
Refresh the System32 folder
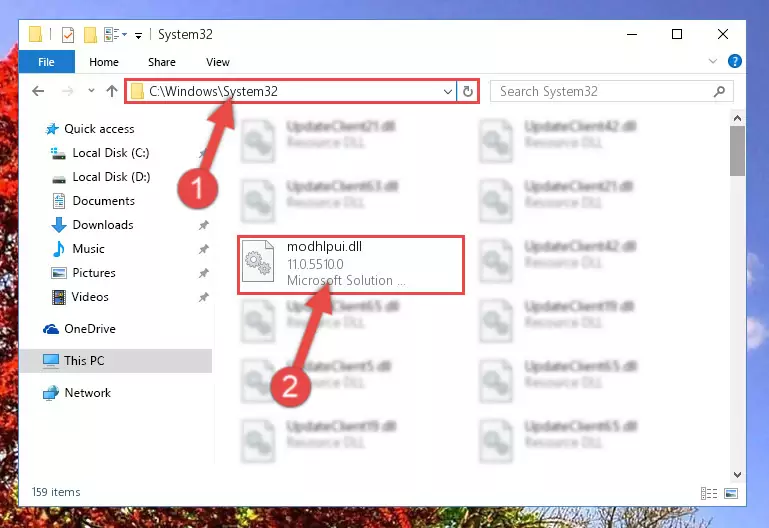(468, 92)
